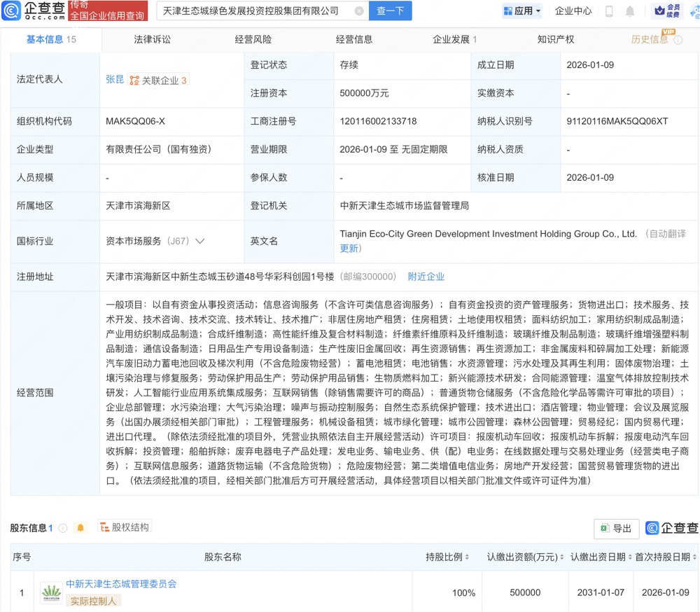Expand the 应用 dropdown menu
The width and height of the screenshot is (700, 612).
coord(522,11)
